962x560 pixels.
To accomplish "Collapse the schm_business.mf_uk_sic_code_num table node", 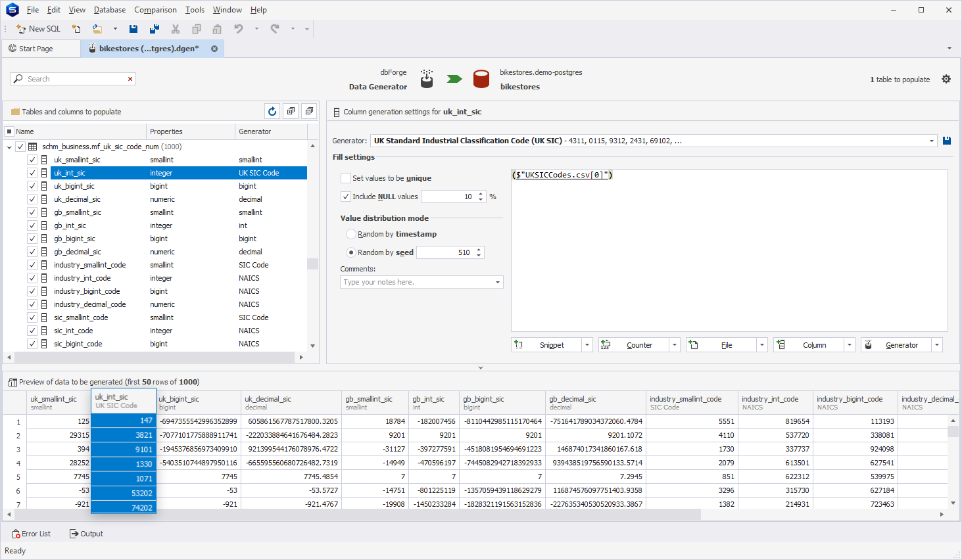I will tap(9, 147).
